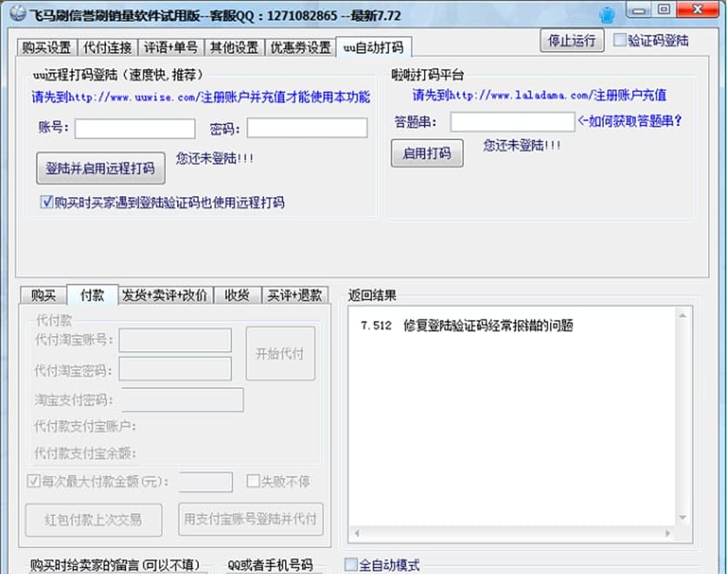
Task: Click the 停止运行 button
Action: tap(572, 40)
